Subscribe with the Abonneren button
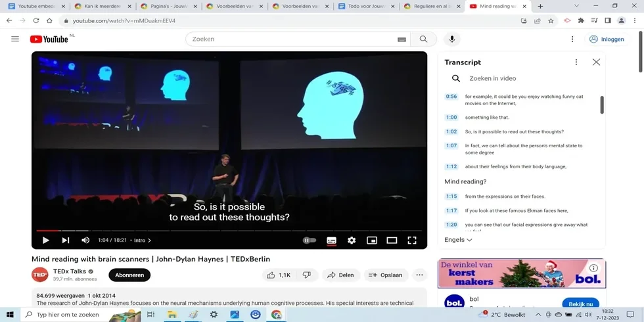 pyautogui.click(x=129, y=275)
